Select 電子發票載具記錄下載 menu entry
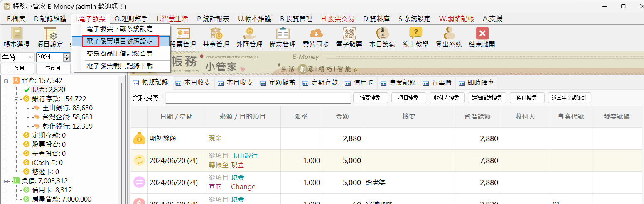The width and height of the screenshot is (644, 204). point(120,66)
